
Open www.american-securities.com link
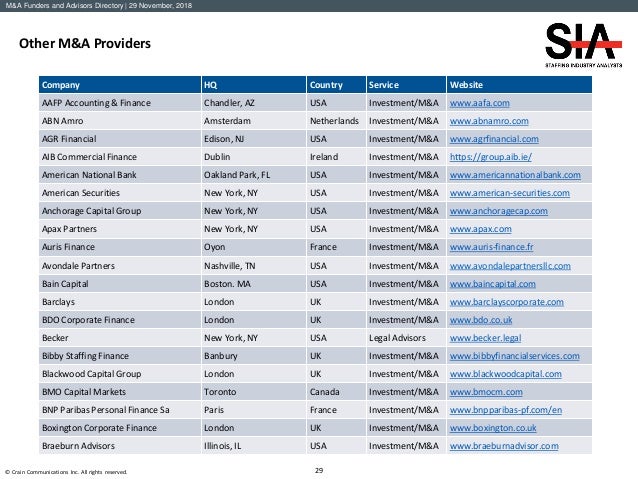pos(509,193)
